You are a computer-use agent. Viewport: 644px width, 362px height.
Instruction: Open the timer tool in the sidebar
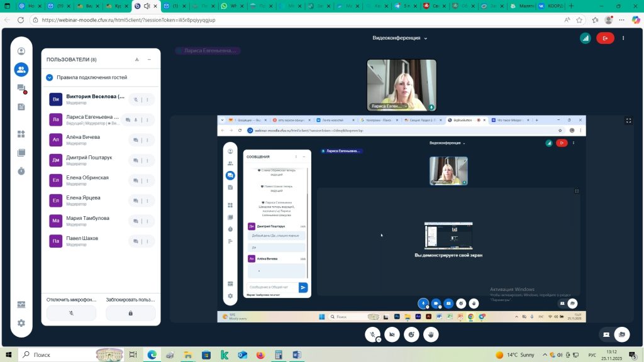21,171
